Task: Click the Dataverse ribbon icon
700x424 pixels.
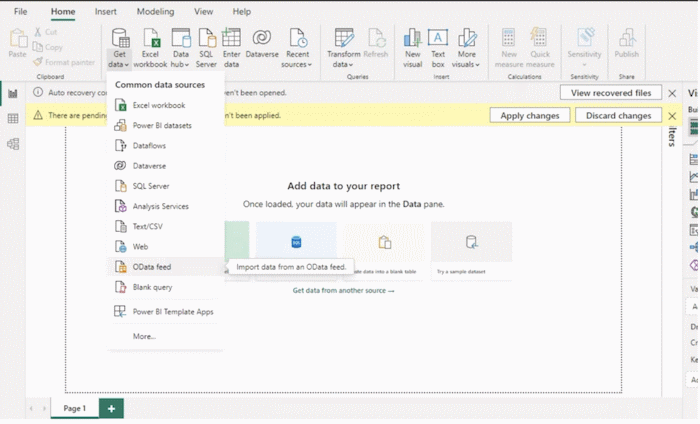Action: (262, 43)
